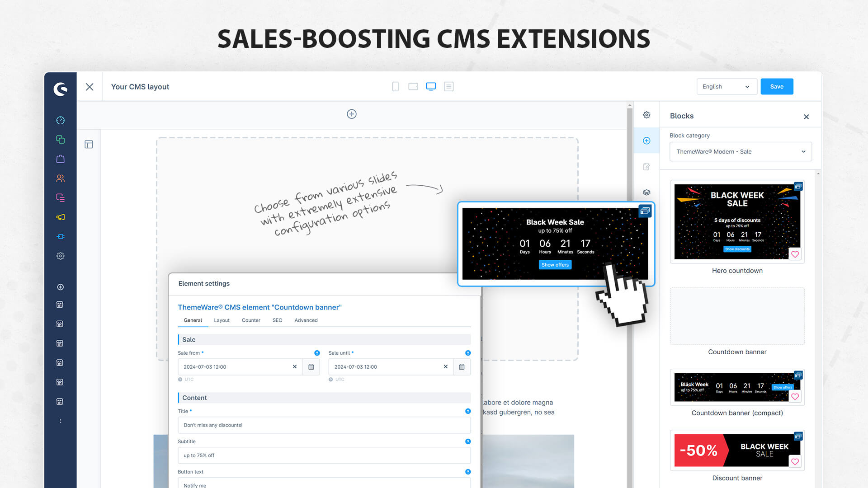Screen dimensions: 868x488
Task: Click the add block plus icon in canvas
Action: [x=352, y=114]
